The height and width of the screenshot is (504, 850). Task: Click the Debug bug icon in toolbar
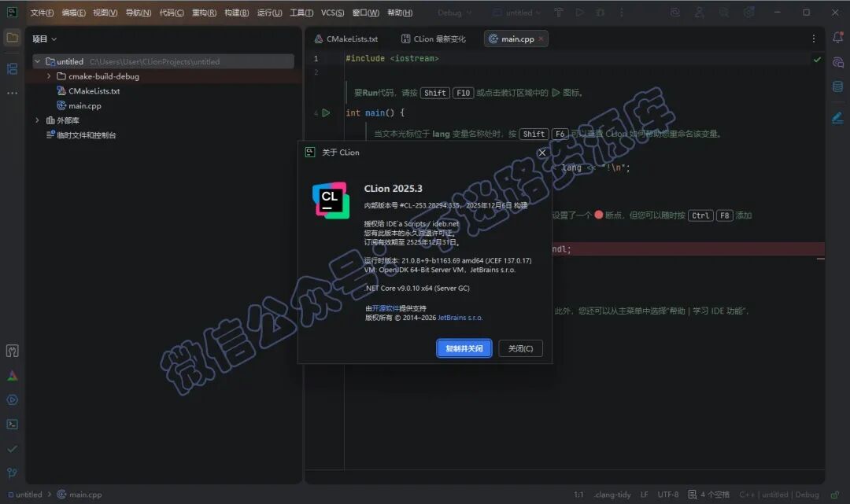coord(600,13)
